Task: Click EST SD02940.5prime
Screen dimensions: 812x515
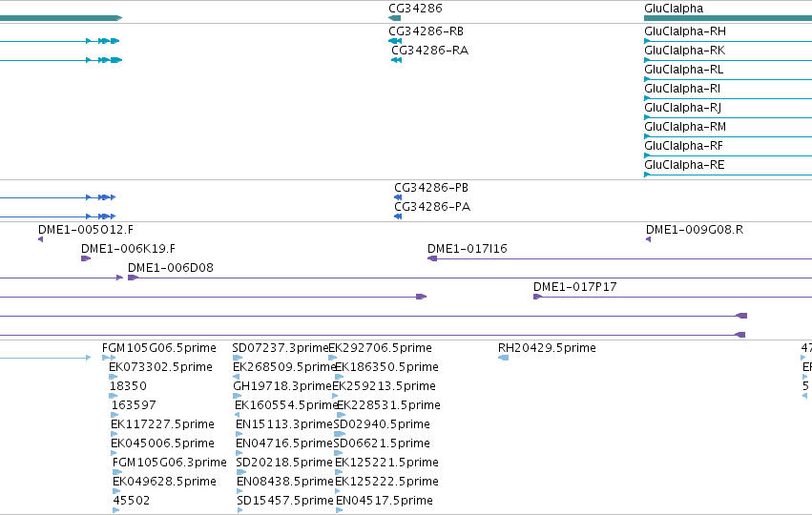Action: click(382, 424)
